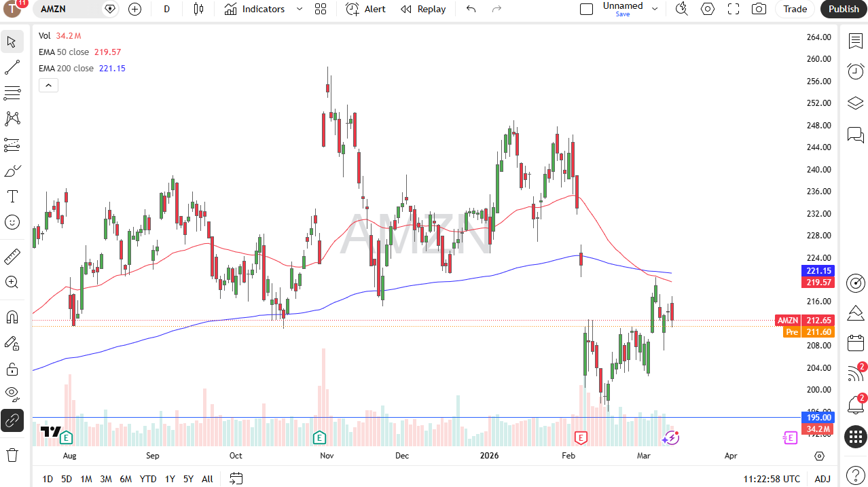Click the EMA 50 close legend
This screenshot has height=487, width=868.
click(64, 52)
